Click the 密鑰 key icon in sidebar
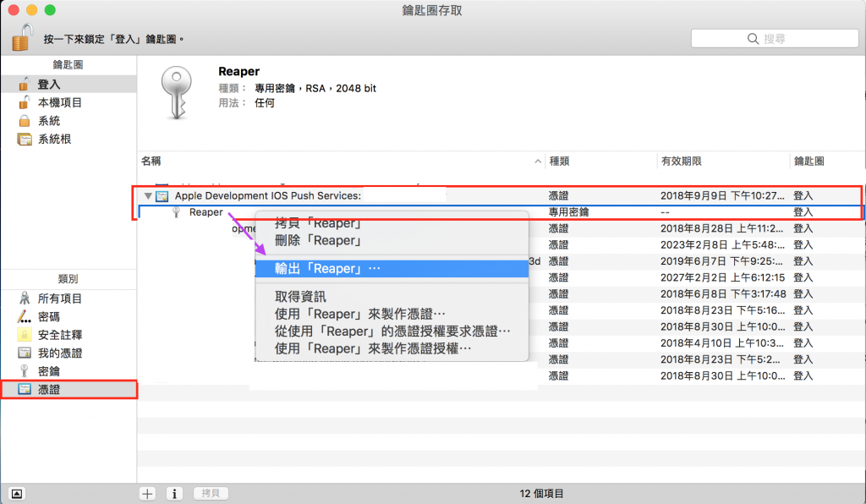The width and height of the screenshot is (866, 504). coord(25,371)
